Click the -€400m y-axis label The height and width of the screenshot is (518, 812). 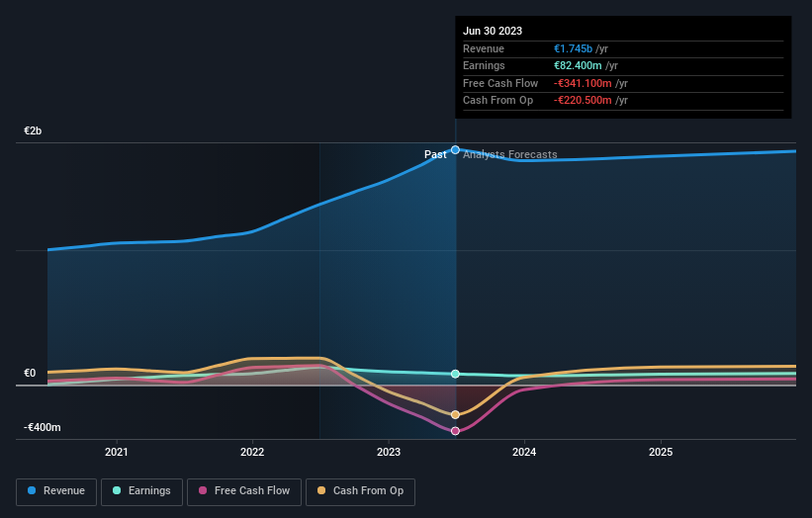tap(42, 427)
